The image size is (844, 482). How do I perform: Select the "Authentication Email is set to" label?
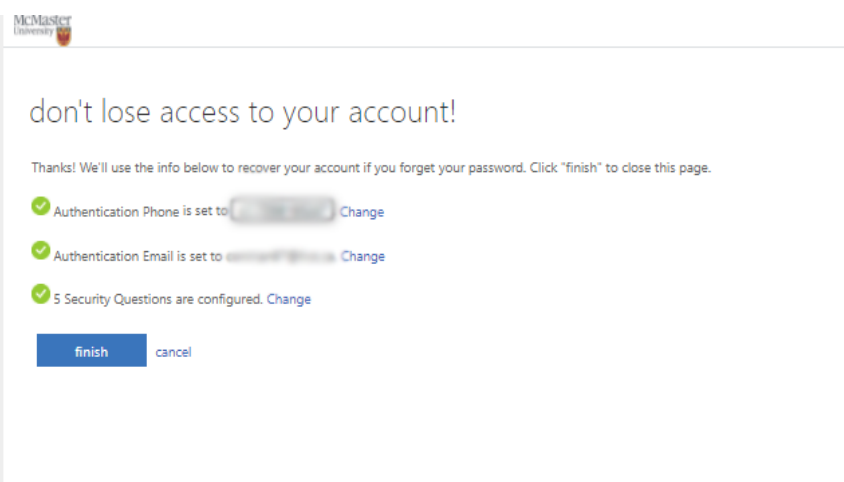[137, 256]
